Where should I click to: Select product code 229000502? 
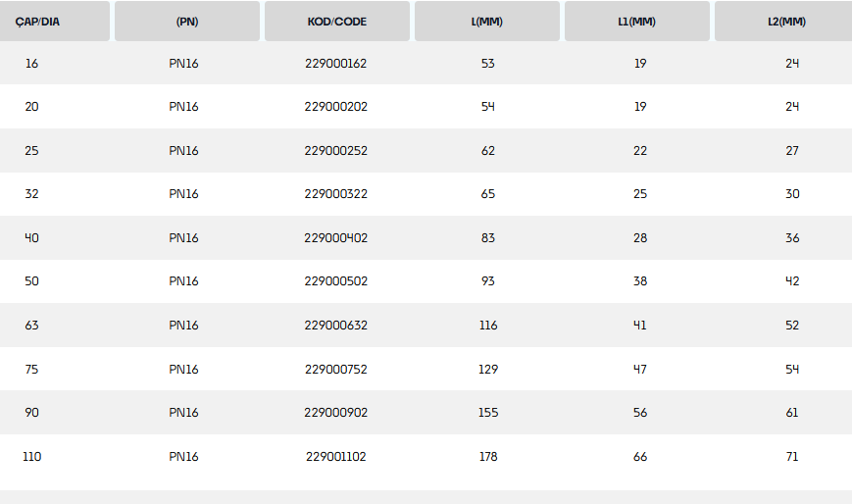(336, 281)
